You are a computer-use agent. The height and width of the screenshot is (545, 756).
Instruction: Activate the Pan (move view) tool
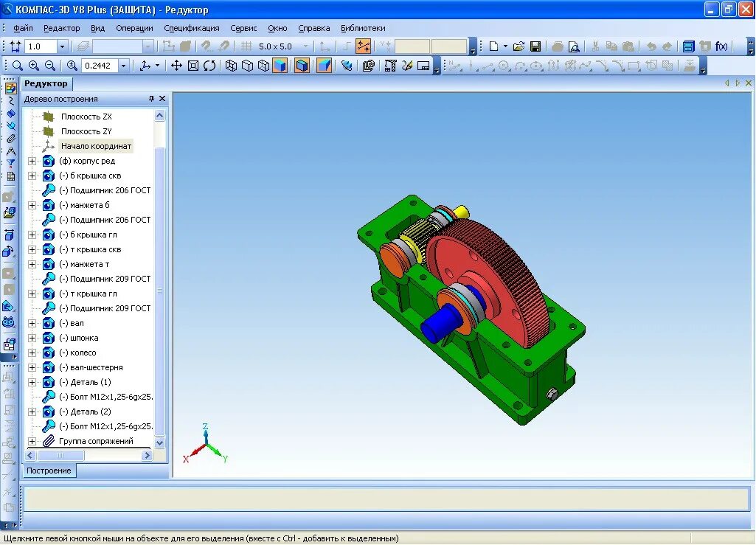(176, 66)
